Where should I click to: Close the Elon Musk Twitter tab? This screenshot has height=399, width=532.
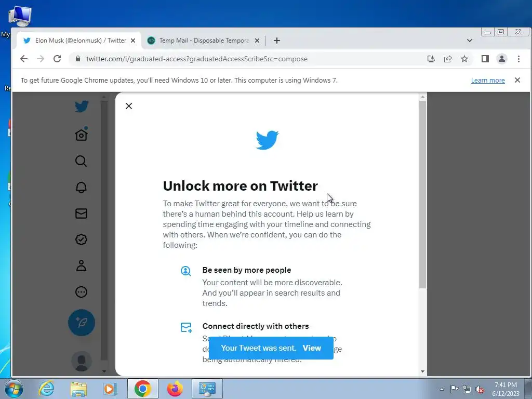point(133,41)
